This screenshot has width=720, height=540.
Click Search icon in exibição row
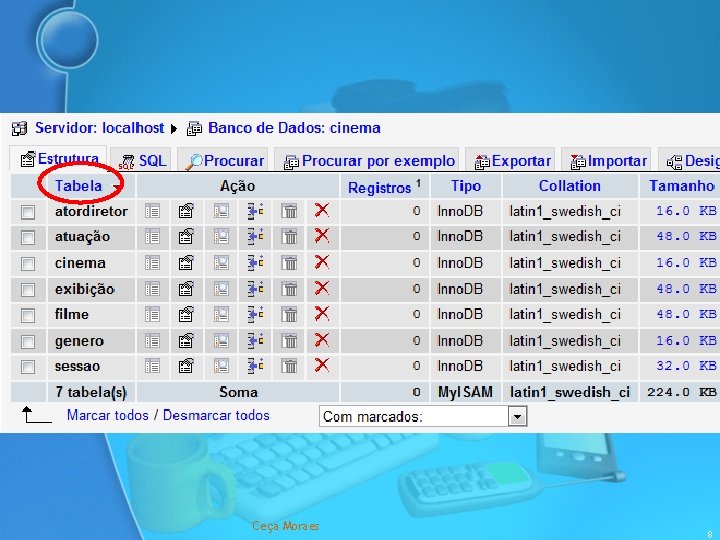(221, 289)
